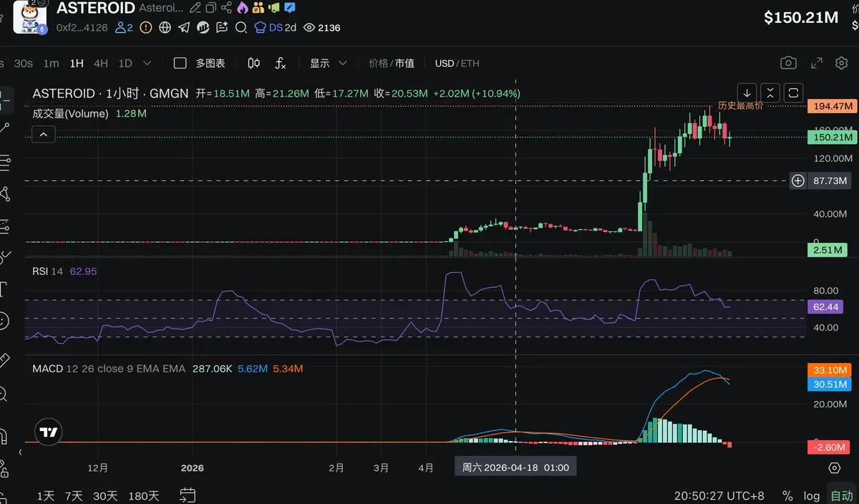Copy the token name with the copy icon
859x504 pixels.
tap(211, 9)
